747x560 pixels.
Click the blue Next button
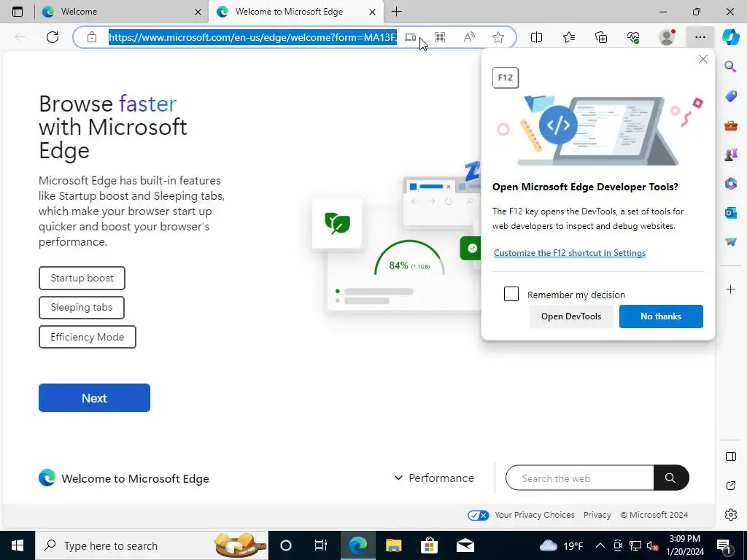point(94,397)
